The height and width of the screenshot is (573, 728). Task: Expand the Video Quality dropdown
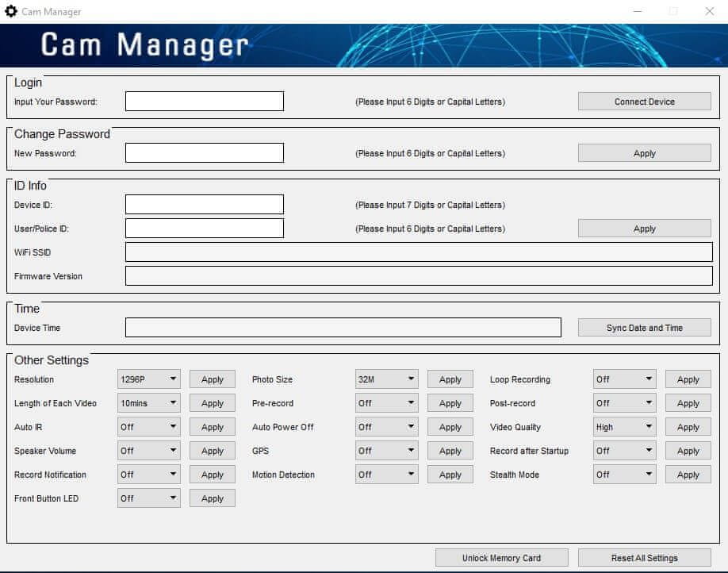[625, 427]
